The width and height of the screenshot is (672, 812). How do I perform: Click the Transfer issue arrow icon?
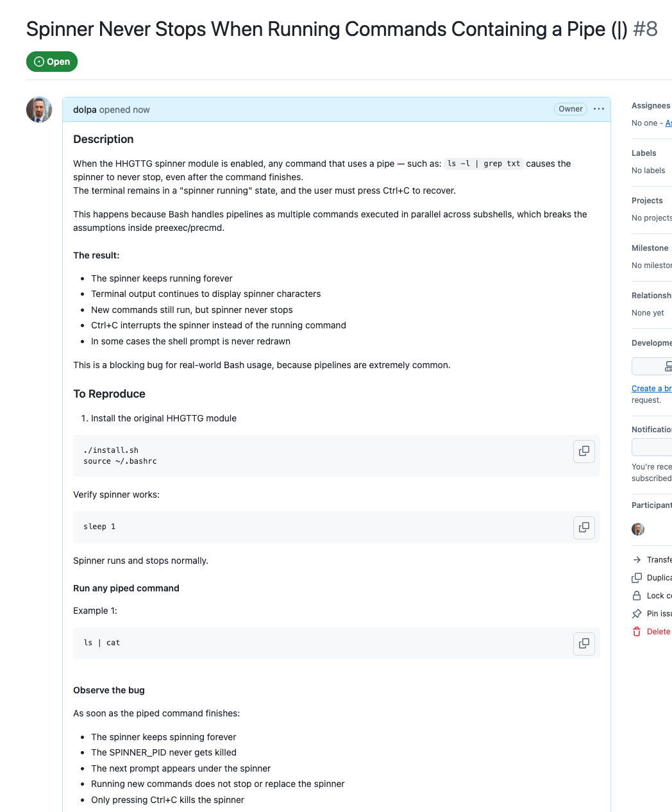coord(637,560)
